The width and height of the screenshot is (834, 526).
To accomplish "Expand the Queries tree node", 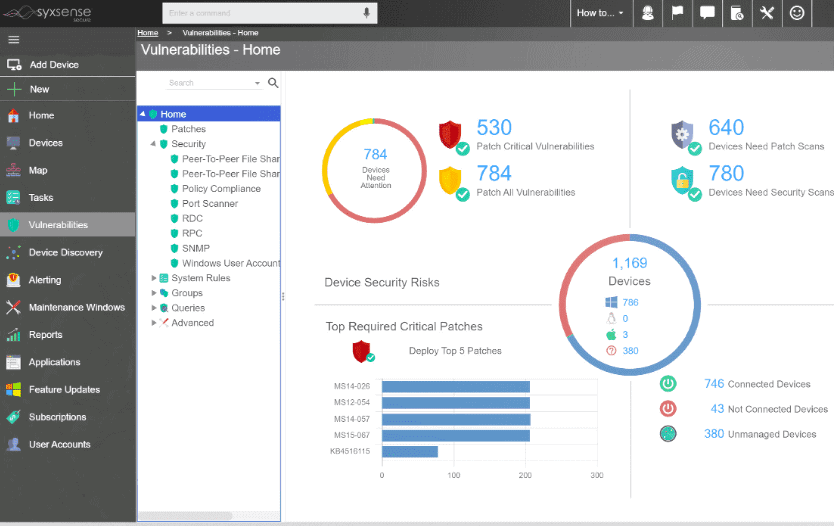I will point(153,307).
